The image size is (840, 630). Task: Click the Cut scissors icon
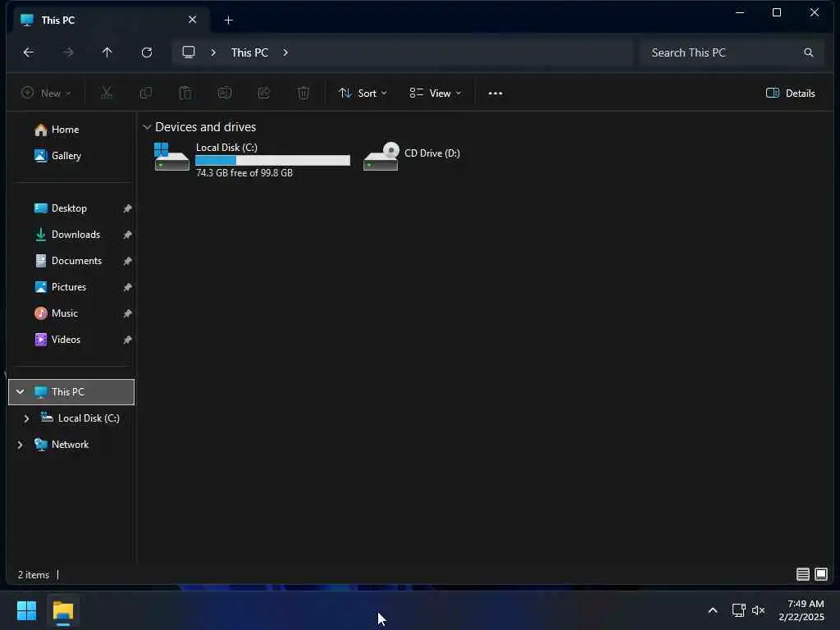(x=107, y=93)
